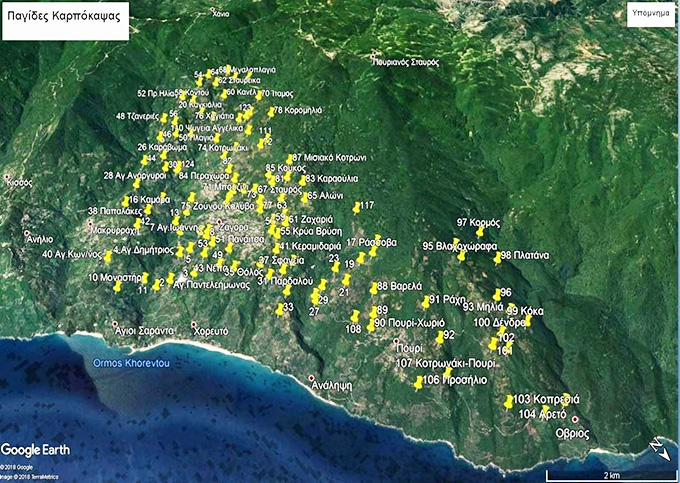Viewport: 680px width, 483px height.
Task: Click the Ormos Khorevtou bay label
Action: tap(128, 362)
